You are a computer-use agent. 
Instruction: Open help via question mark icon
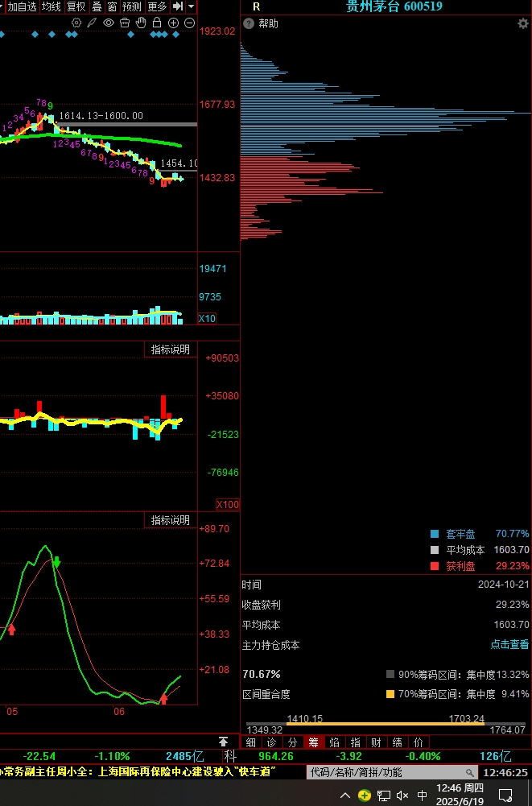[x=249, y=23]
